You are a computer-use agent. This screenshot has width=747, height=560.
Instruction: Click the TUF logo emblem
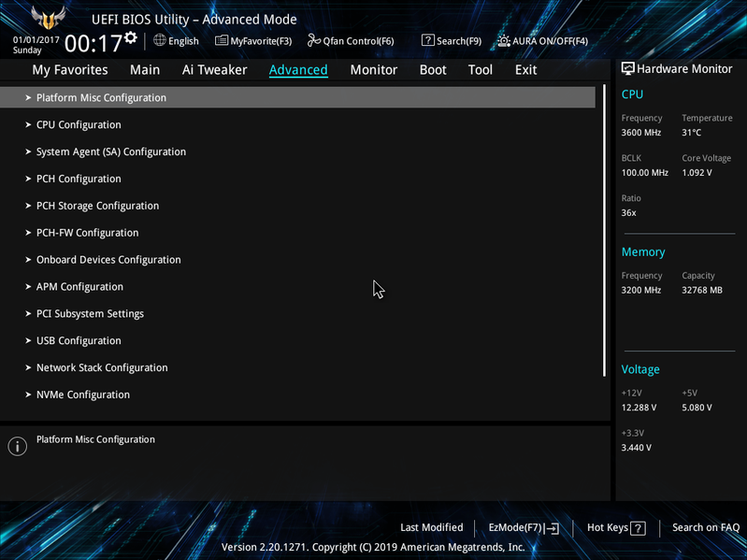point(48,18)
